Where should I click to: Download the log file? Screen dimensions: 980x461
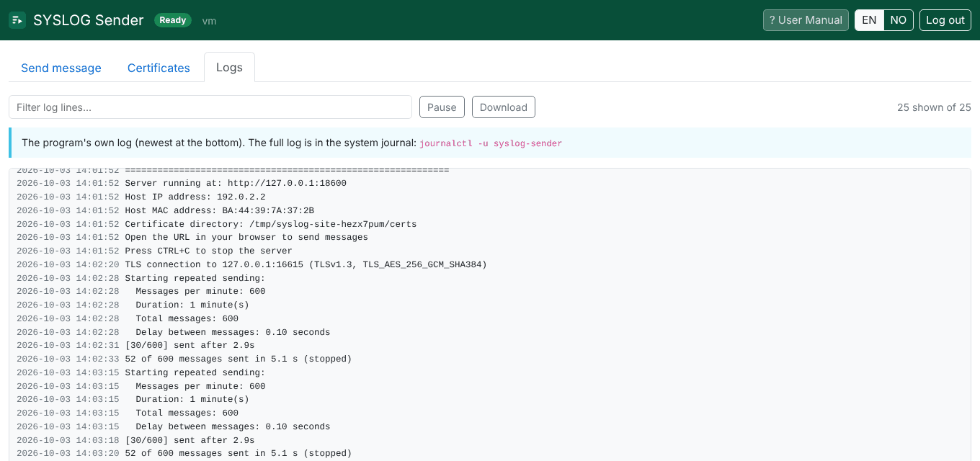[504, 107]
